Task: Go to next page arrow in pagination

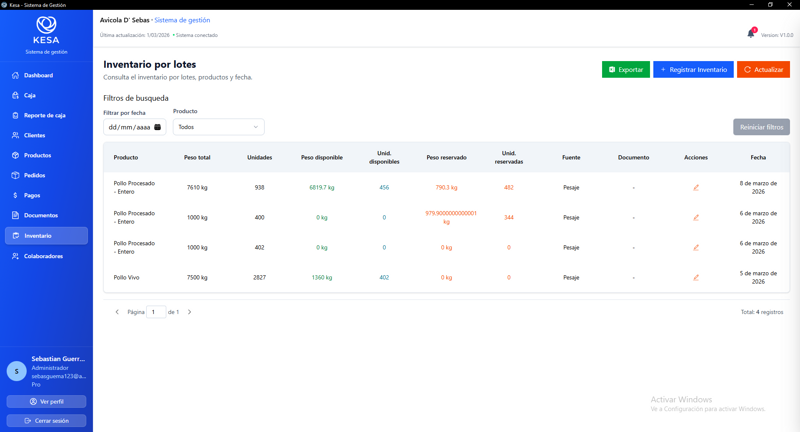Action: pyautogui.click(x=189, y=312)
